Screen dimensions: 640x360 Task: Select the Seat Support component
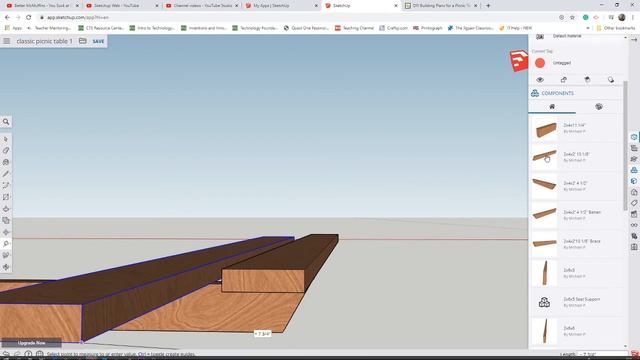tap(576, 302)
